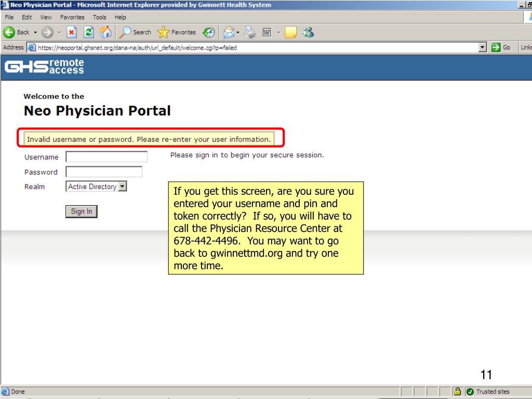Viewport: 532px width, 399px height.
Task: Open the File menu
Action: click(9, 17)
